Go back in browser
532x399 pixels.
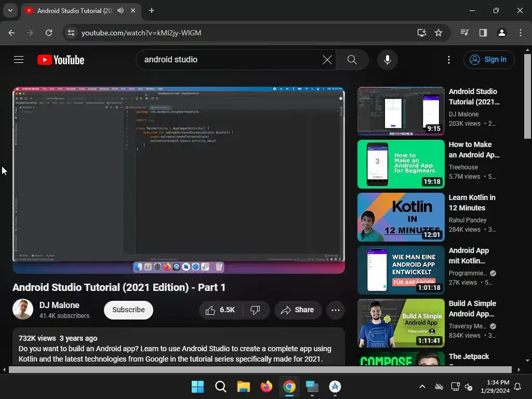click(x=11, y=33)
